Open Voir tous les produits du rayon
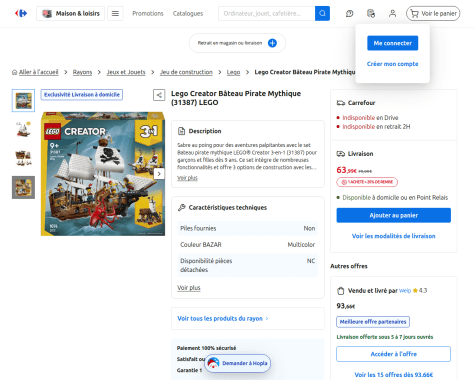 (223, 318)
